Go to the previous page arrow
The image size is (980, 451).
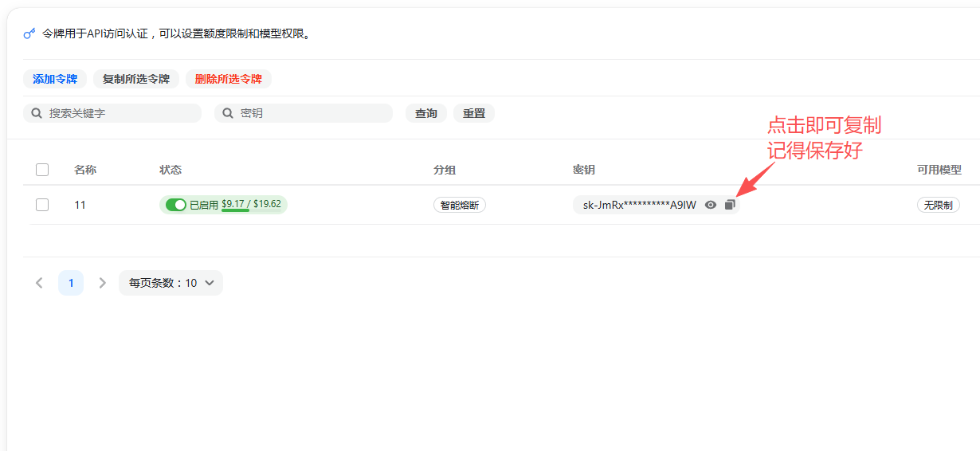pos(39,283)
